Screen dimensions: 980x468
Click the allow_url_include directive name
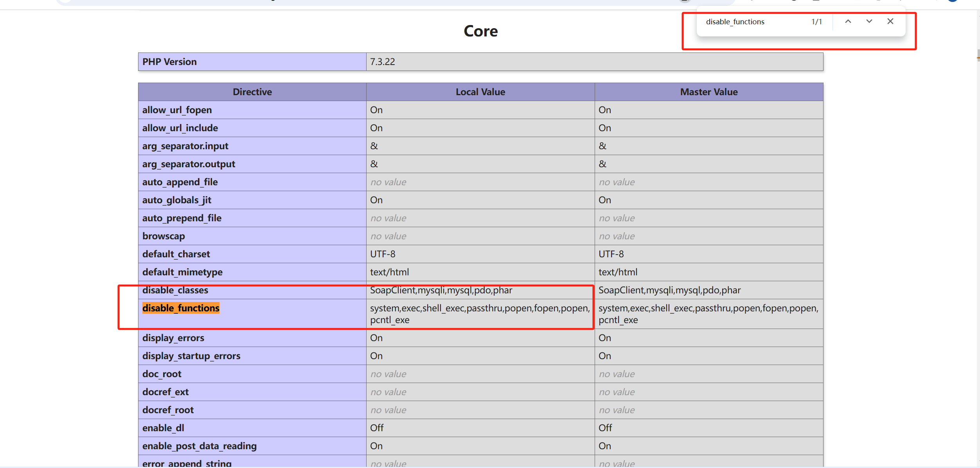180,128
